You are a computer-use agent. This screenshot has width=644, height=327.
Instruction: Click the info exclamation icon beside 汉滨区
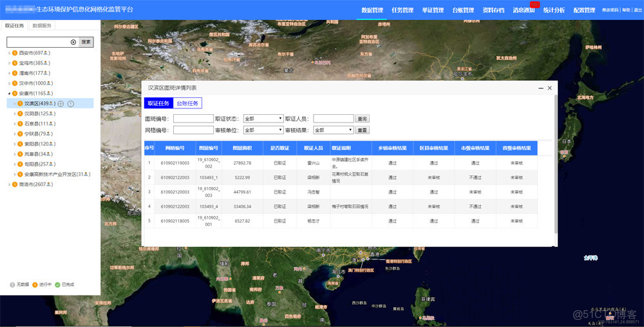coord(71,104)
